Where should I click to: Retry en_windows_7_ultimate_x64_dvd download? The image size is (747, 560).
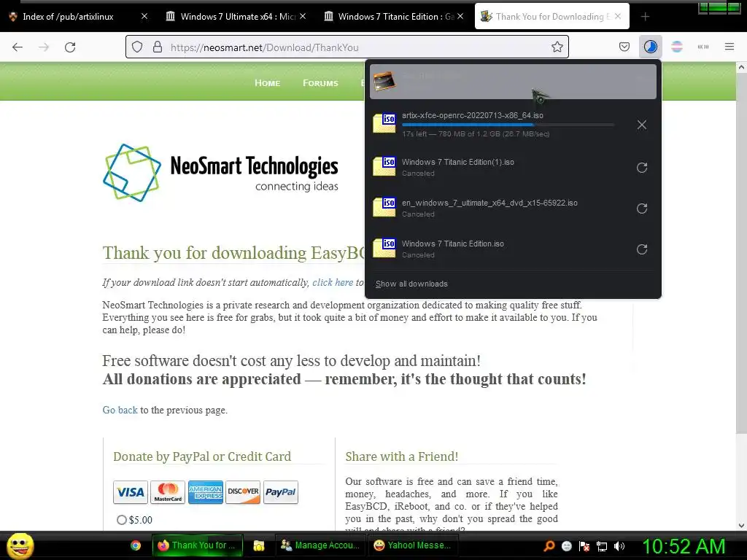642,209
